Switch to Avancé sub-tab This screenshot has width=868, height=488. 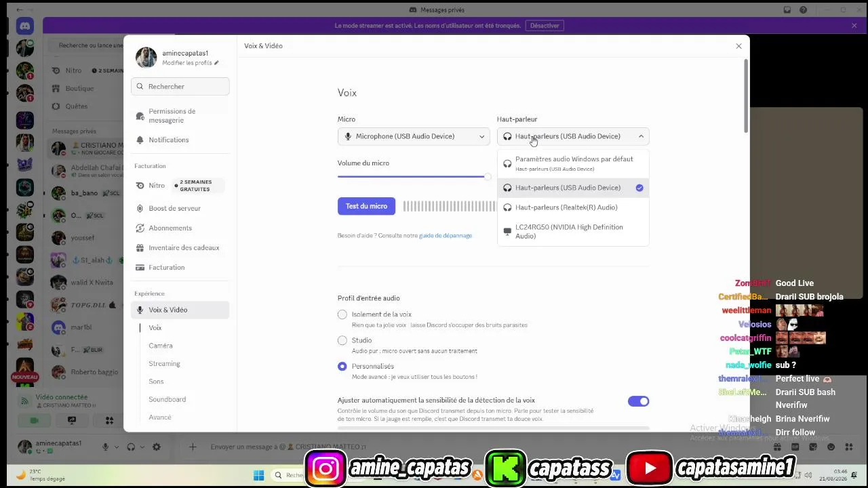tap(160, 417)
